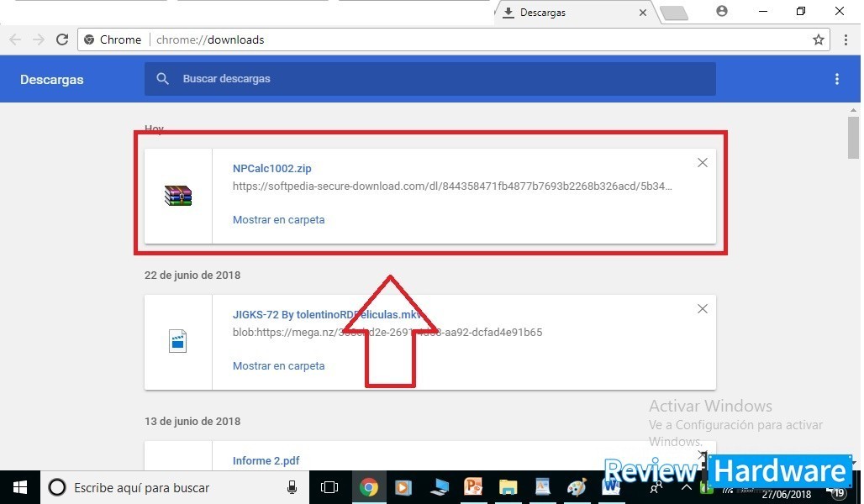
Task: Open Informe 2.pdf download
Action: coord(266,460)
